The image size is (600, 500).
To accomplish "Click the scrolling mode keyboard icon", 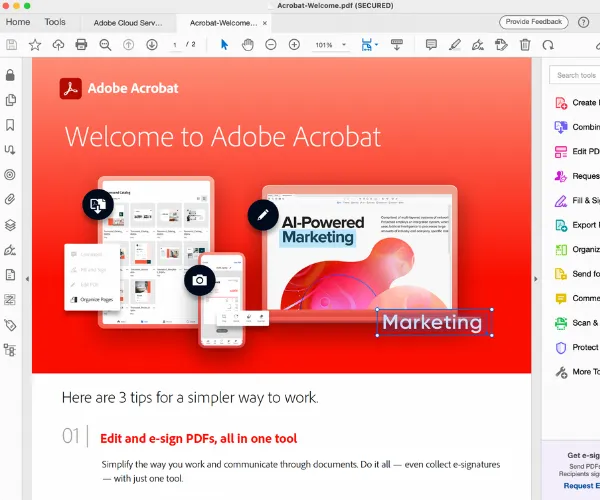I will point(396,44).
